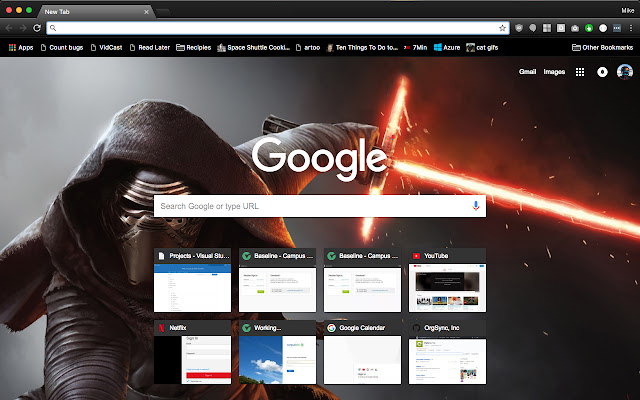
Task: Click the back navigation arrow
Action: (x=9, y=28)
